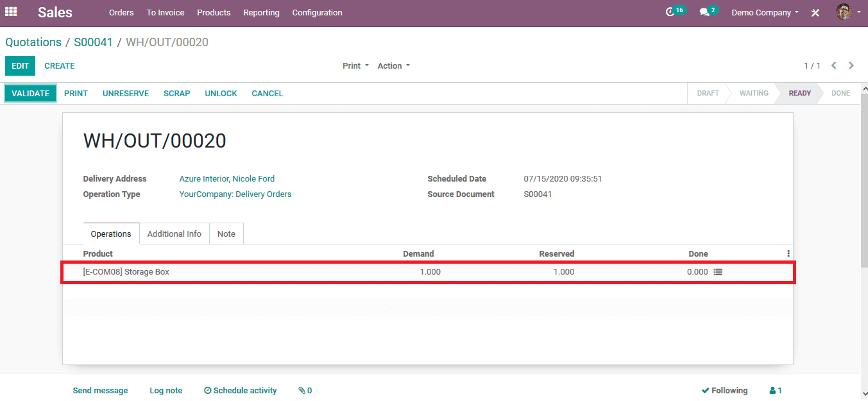Open the apps grid menu icon
The height and width of the screenshot is (401, 868).
(x=11, y=12)
